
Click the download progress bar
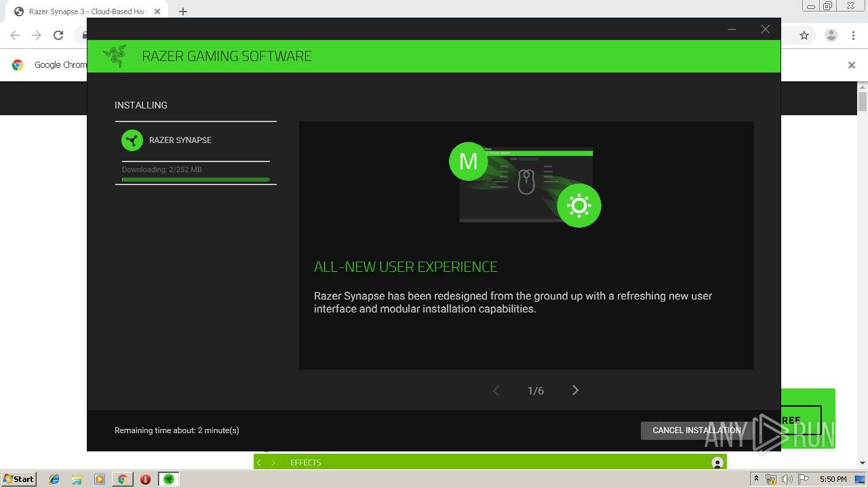196,180
